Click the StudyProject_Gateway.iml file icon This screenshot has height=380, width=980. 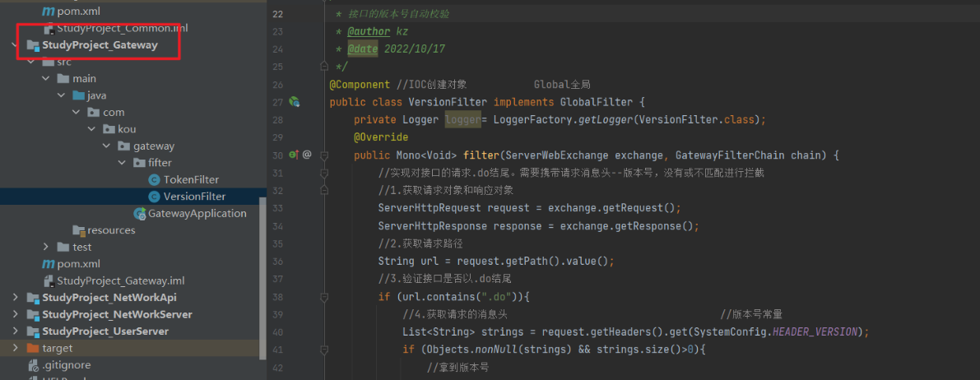click(x=49, y=280)
